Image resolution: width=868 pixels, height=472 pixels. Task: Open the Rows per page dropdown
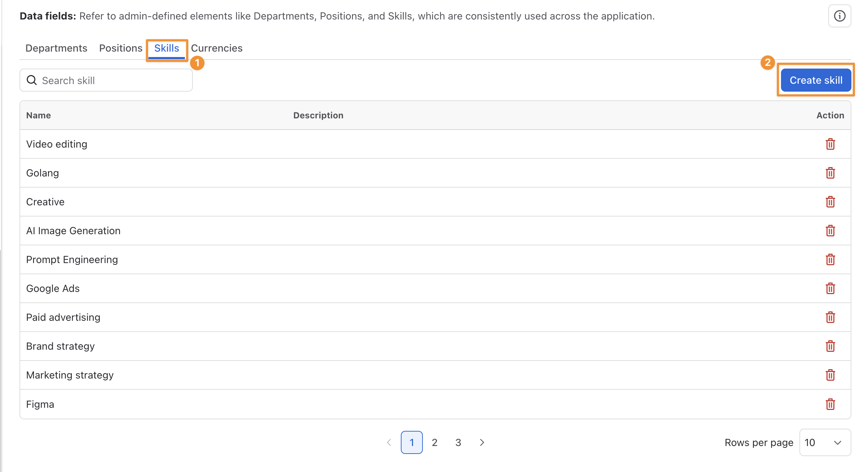point(825,442)
